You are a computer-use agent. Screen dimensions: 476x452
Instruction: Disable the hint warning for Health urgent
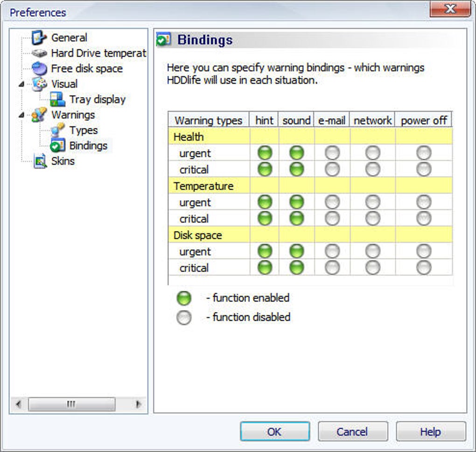coord(264,153)
